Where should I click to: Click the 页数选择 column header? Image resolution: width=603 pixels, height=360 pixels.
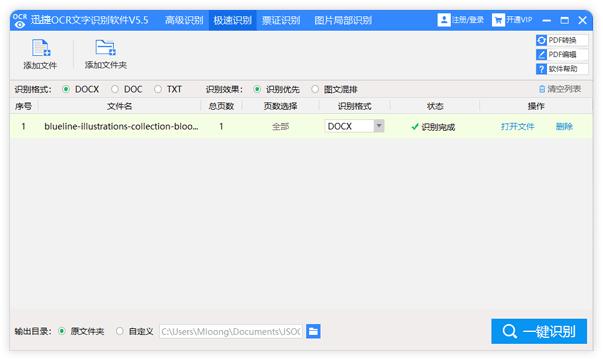click(x=280, y=106)
